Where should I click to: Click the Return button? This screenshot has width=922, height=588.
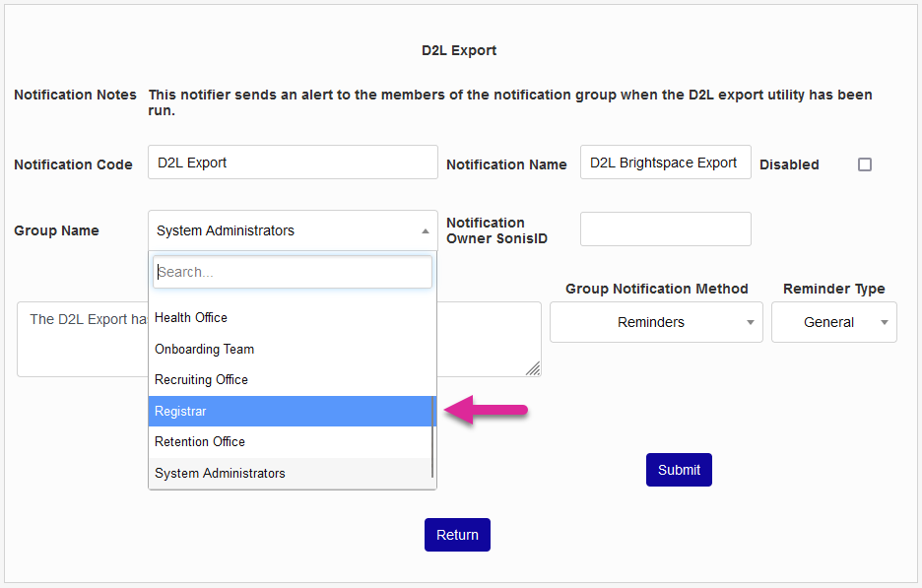click(x=457, y=535)
